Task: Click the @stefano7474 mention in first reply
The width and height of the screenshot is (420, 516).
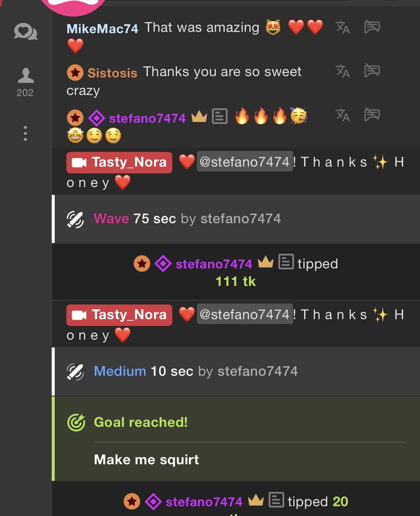Action: tap(245, 162)
